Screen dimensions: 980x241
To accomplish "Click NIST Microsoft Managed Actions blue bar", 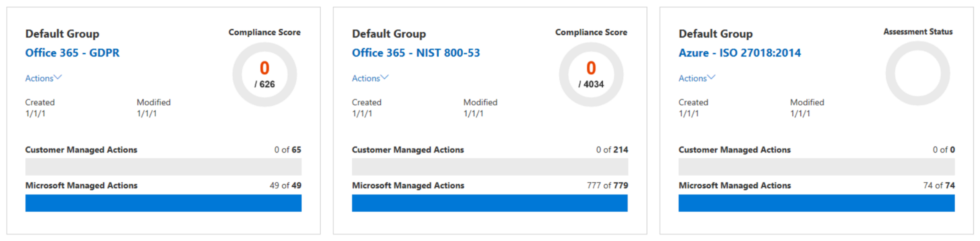I will (490, 203).
